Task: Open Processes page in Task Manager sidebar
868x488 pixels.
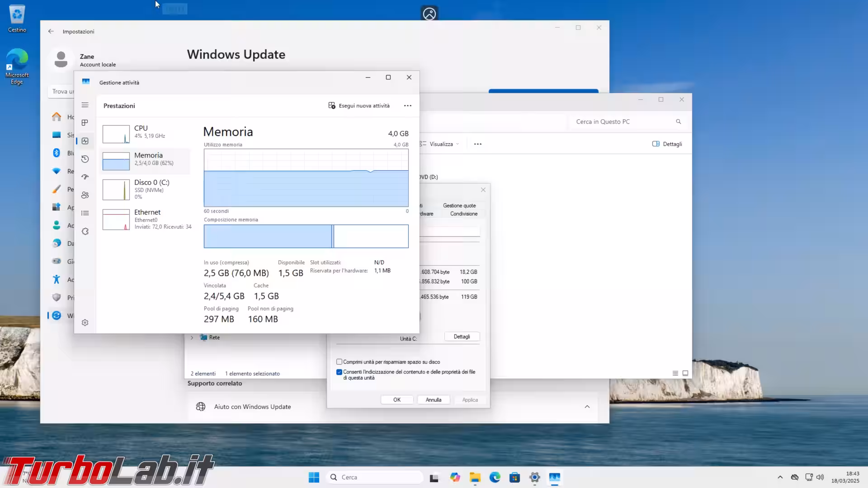Action: point(85,123)
